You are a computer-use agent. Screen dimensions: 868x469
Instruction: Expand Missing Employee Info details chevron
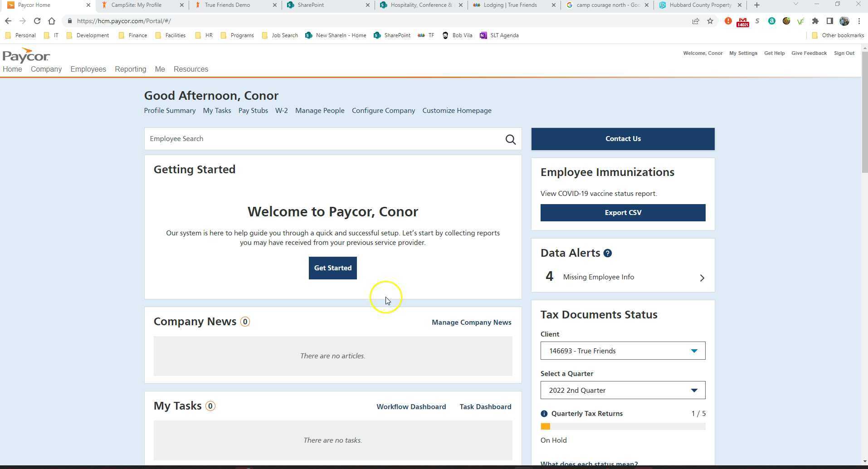(x=702, y=278)
